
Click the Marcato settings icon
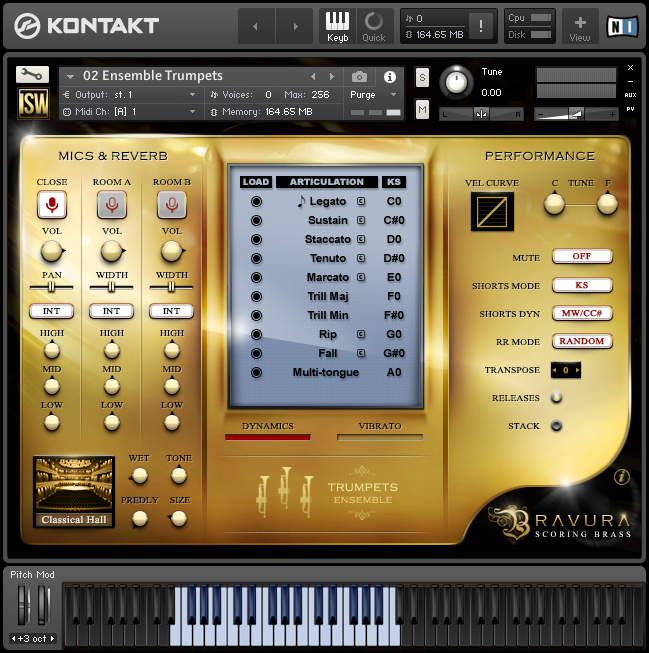tap(361, 277)
